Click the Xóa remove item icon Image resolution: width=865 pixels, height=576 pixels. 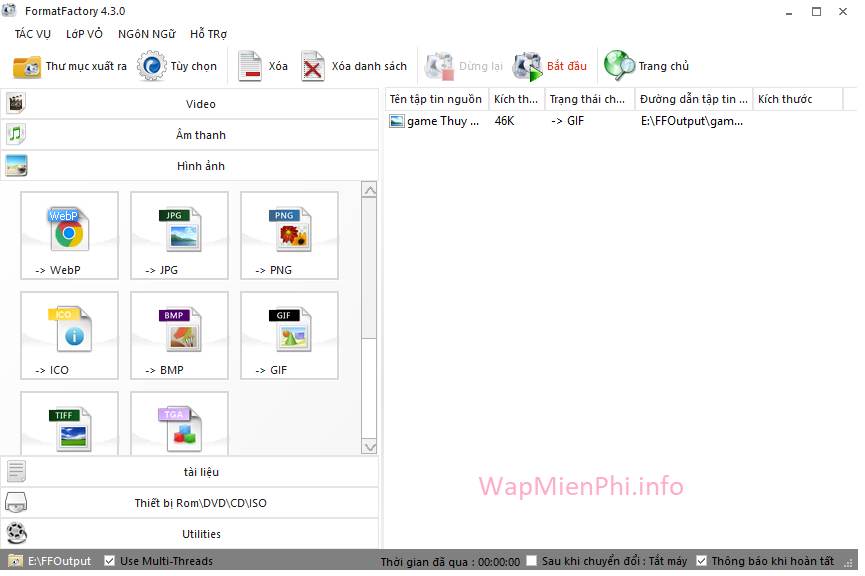pyautogui.click(x=249, y=66)
